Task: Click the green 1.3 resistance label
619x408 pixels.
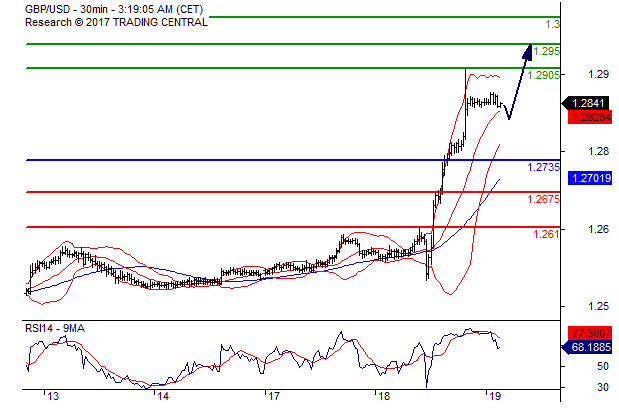Action: tap(552, 24)
